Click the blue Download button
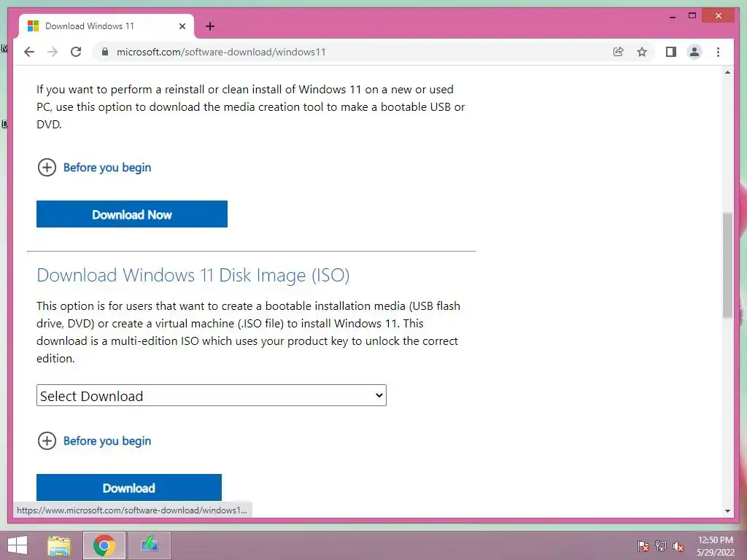This screenshot has width=747, height=560. click(129, 488)
